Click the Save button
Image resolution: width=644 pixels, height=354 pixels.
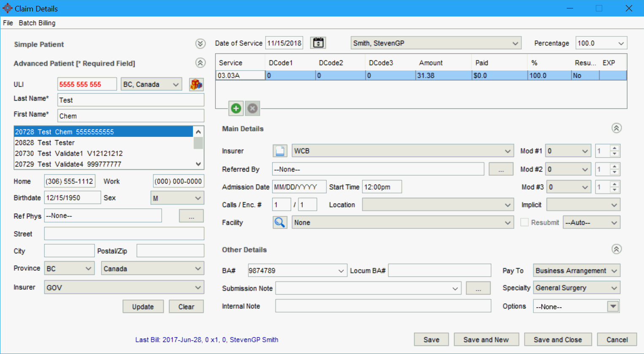[431, 340]
